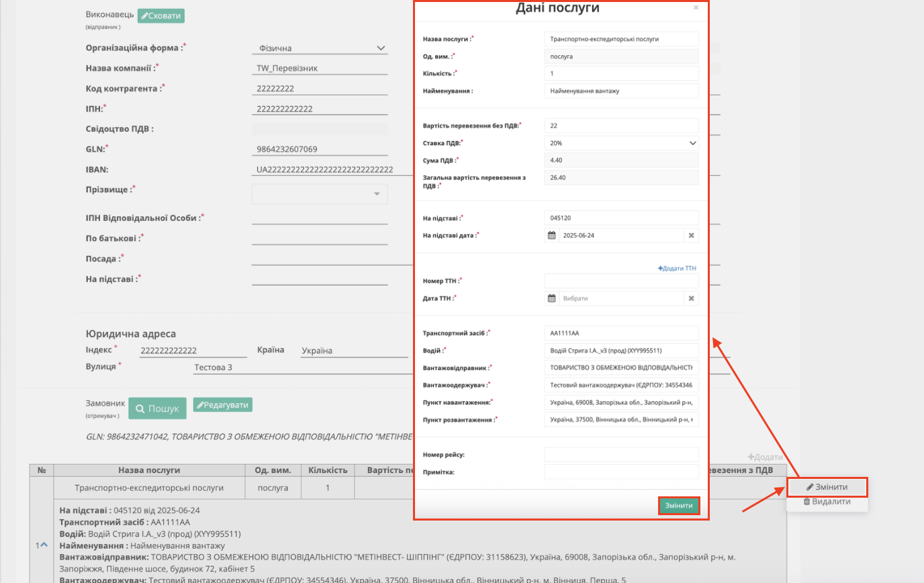Clear the На підставі дата value
This screenshot has width=924, height=583.
[x=691, y=236]
